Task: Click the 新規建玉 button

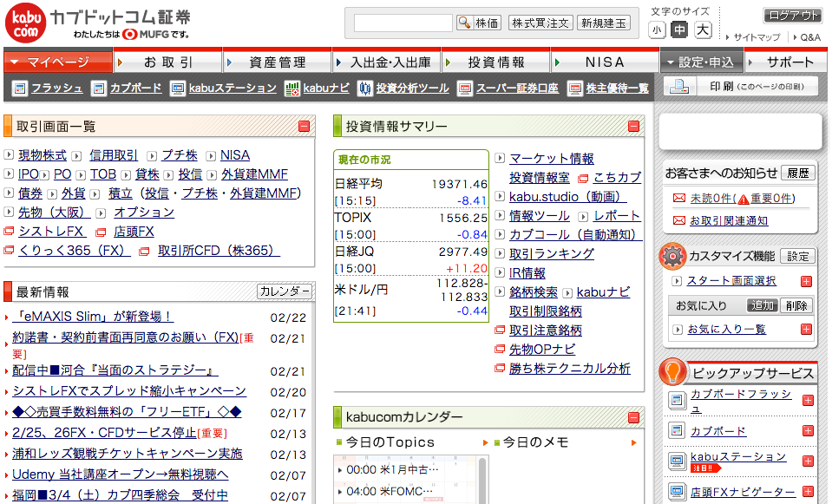Action: pos(604,23)
